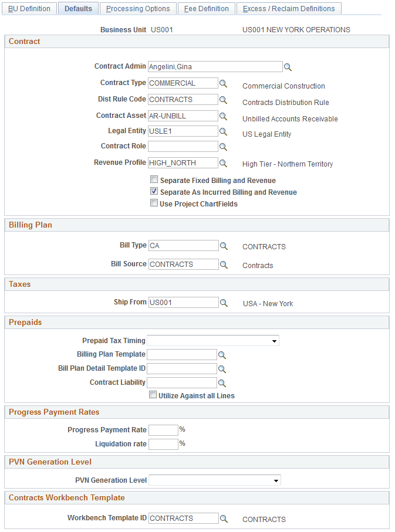Open the Bill Type lookup
This screenshot has width=395, height=532.
pos(224,246)
